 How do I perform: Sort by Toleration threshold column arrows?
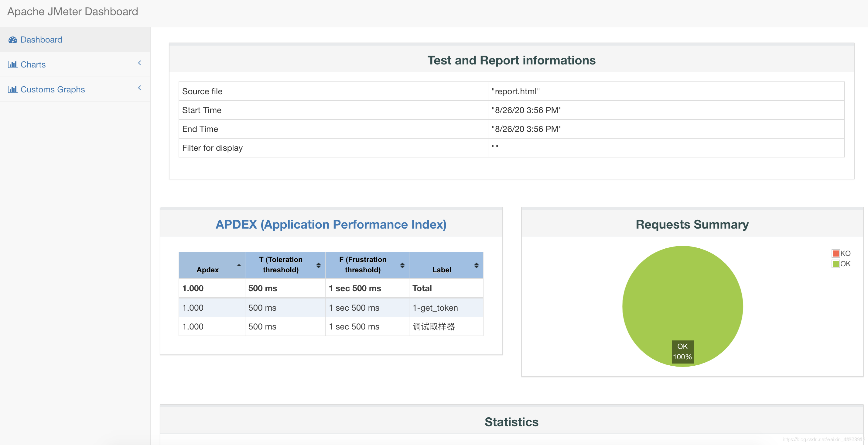pyautogui.click(x=318, y=265)
